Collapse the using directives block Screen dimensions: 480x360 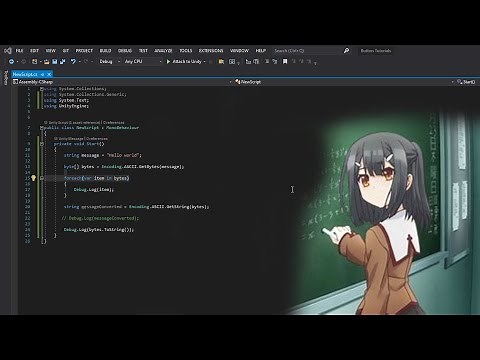pos(42,89)
